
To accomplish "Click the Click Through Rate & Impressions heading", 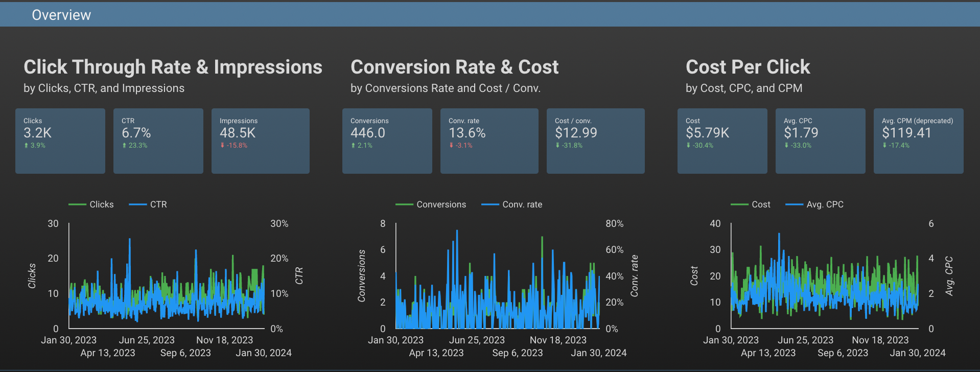I will click(x=173, y=67).
